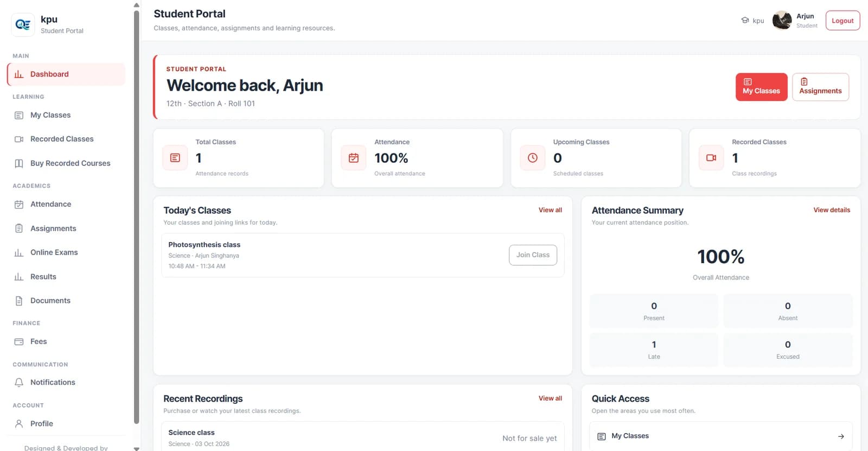The image size is (868, 451).
Task: Click the Notifications bell icon
Action: click(x=19, y=383)
